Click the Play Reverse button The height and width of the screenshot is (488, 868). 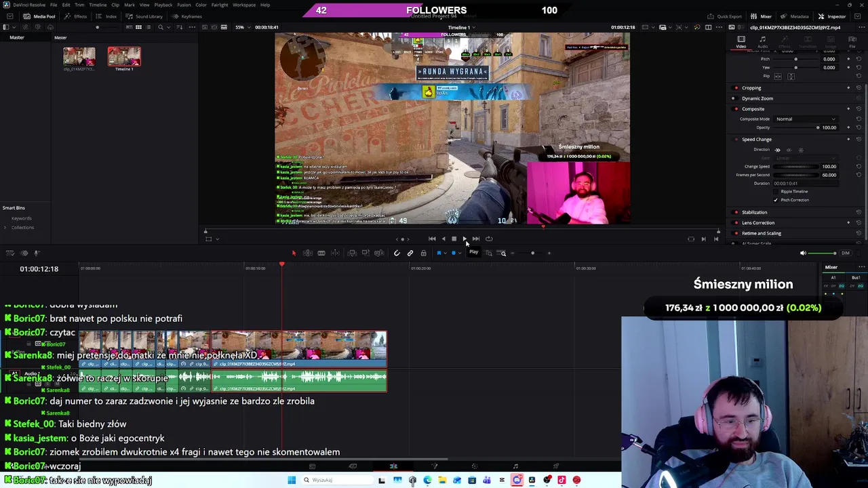[x=443, y=239]
